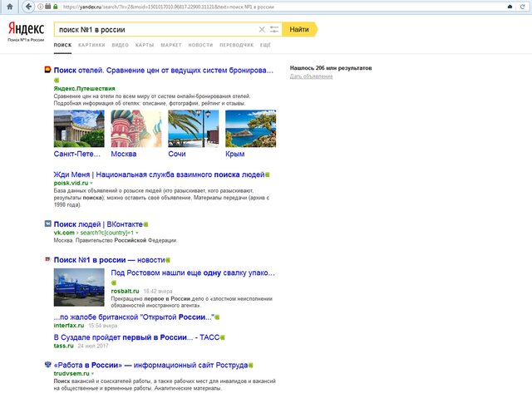
Task: Click green marker after 'Работа в России' title
Action: (251, 366)
